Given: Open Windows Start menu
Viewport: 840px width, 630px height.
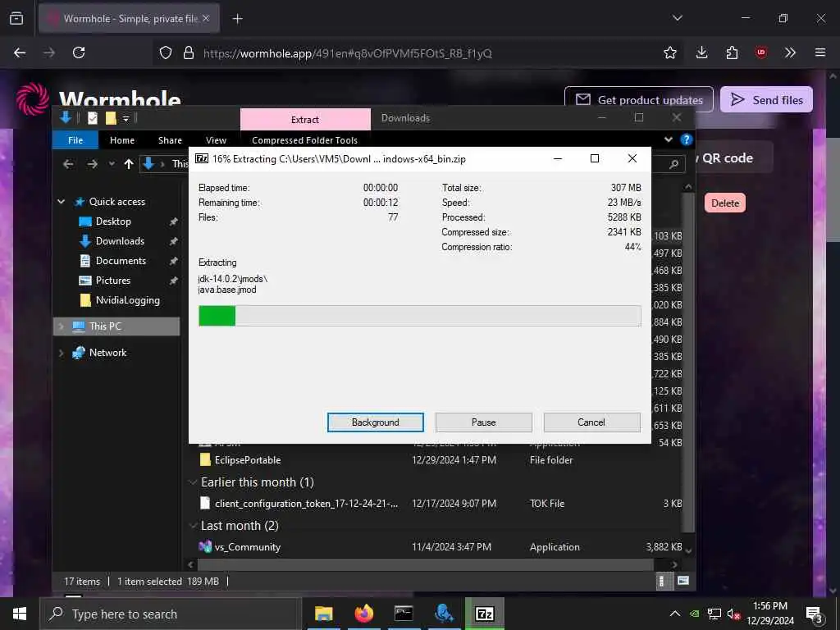Looking at the screenshot, I should click(x=20, y=614).
